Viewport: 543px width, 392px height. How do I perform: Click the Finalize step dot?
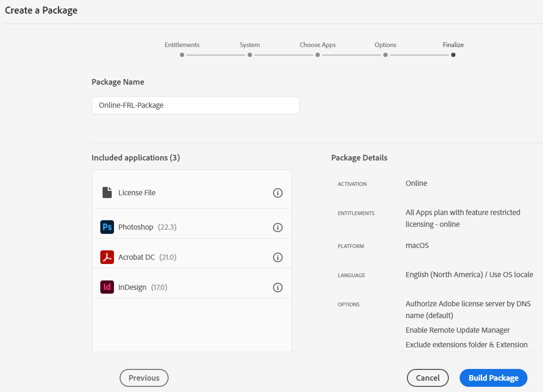point(453,55)
